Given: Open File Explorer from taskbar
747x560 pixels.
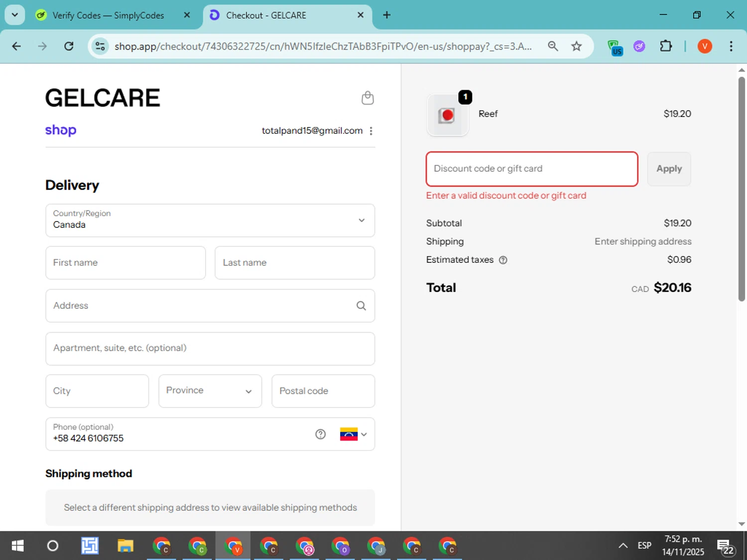Looking at the screenshot, I should [125, 546].
